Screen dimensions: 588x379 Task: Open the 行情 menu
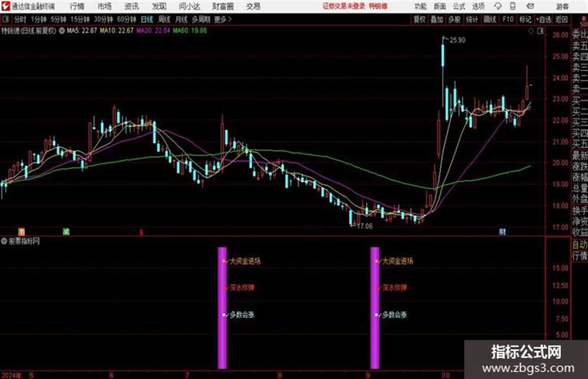coord(77,6)
